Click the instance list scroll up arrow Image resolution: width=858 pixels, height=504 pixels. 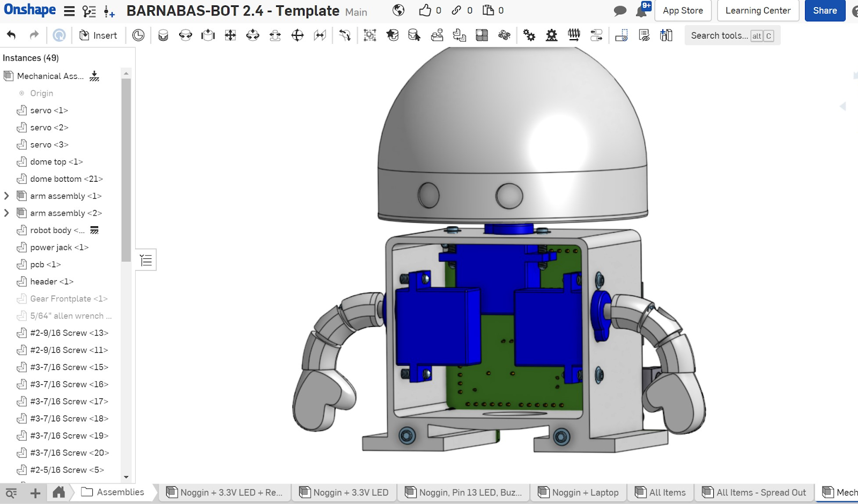[126, 73]
